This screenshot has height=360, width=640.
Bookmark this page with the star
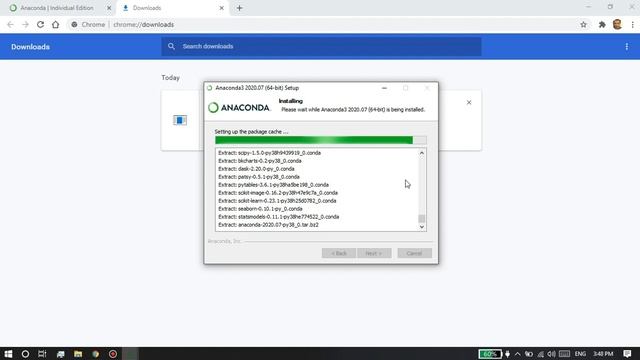tap(584, 24)
